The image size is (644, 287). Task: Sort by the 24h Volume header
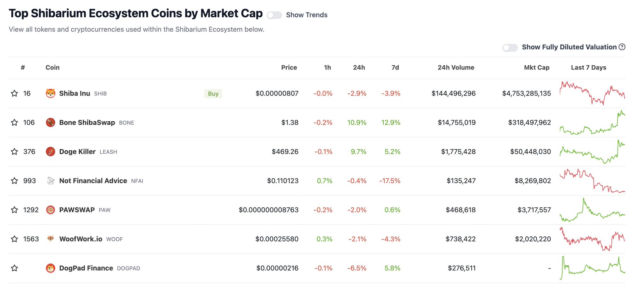tap(456, 68)
